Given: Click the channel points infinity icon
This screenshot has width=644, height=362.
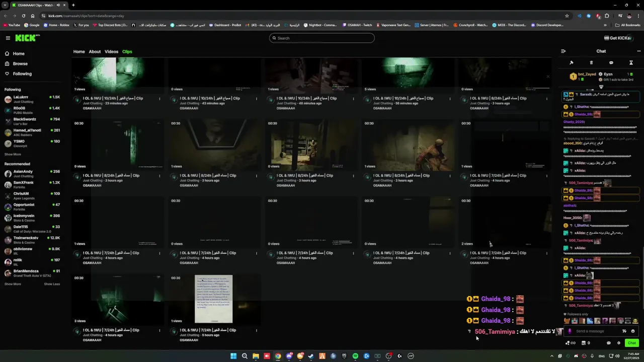Looking at the screenshot, I should pos(571,343).
